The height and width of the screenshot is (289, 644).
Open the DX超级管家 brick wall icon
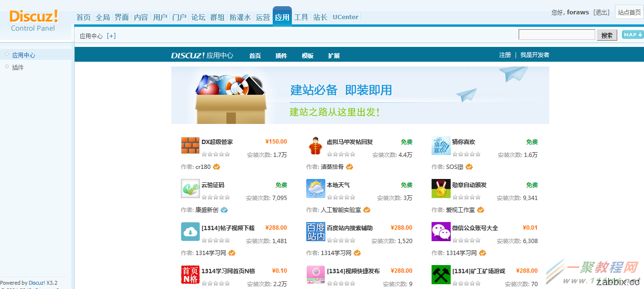tap(190, 145)
